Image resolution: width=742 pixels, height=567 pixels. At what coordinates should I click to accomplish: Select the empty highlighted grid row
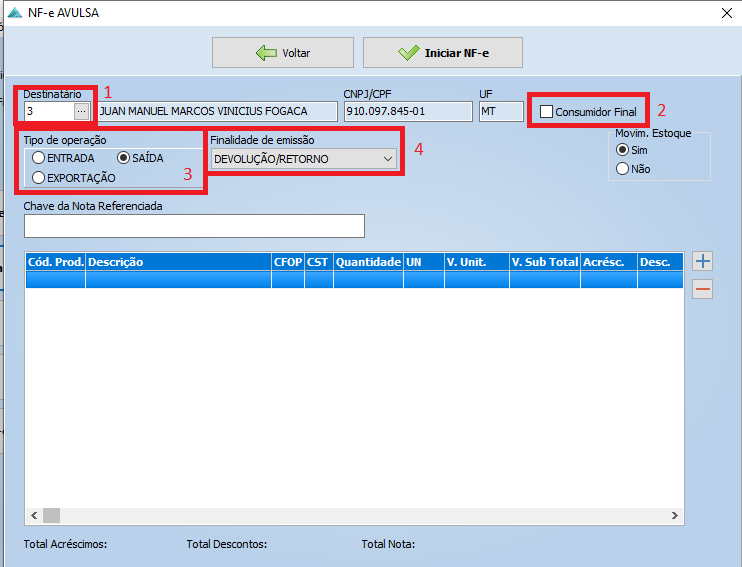pos(354,279)
